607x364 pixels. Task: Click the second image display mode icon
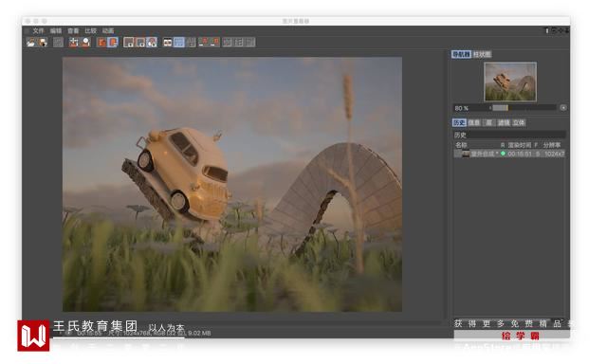140,42
